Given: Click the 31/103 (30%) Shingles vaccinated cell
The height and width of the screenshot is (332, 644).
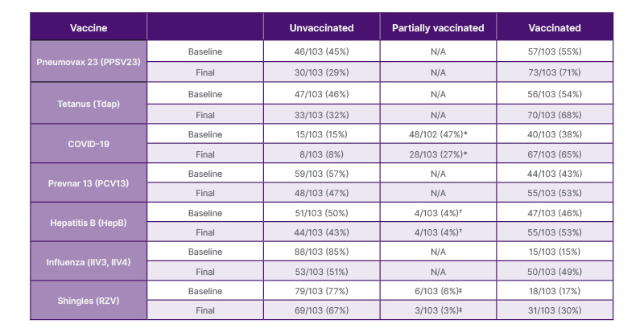Looking at the screenshot, I should pos(555,309).
